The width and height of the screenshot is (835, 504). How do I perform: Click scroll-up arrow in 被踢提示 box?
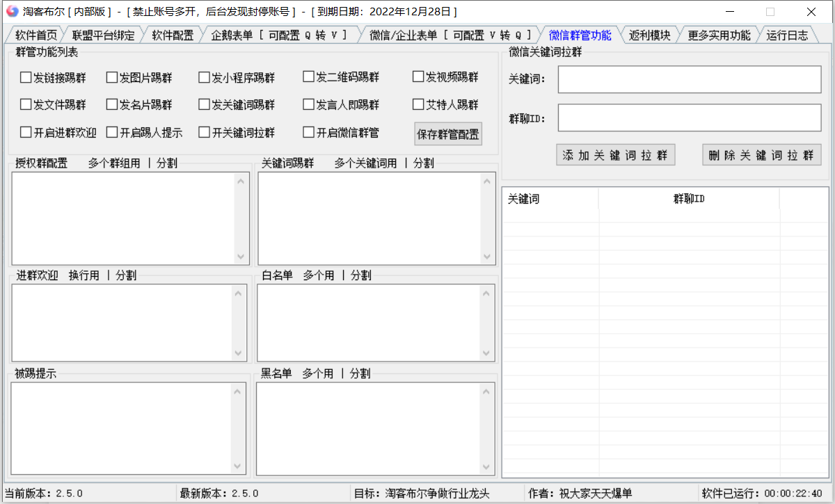pos(239,391)
